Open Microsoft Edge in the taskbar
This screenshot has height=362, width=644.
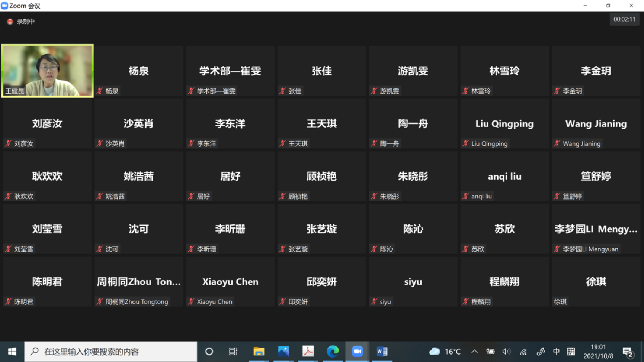[x=333, y=352]
